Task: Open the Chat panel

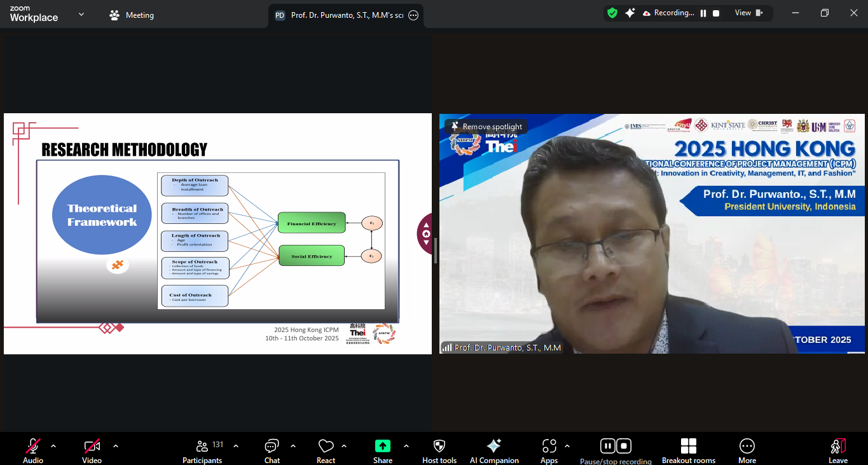Action: click(272, 447)
